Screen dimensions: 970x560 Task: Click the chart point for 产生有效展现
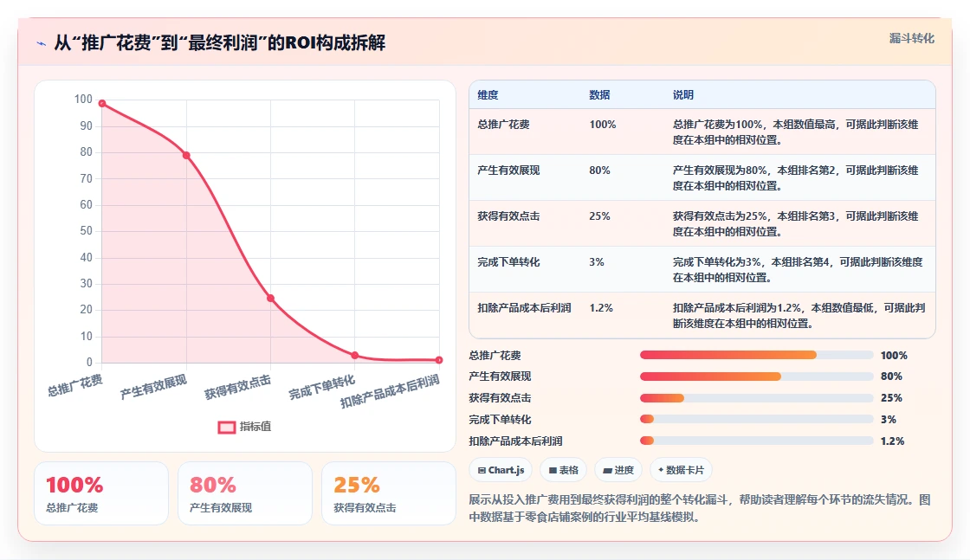click(x=186, y=156)
